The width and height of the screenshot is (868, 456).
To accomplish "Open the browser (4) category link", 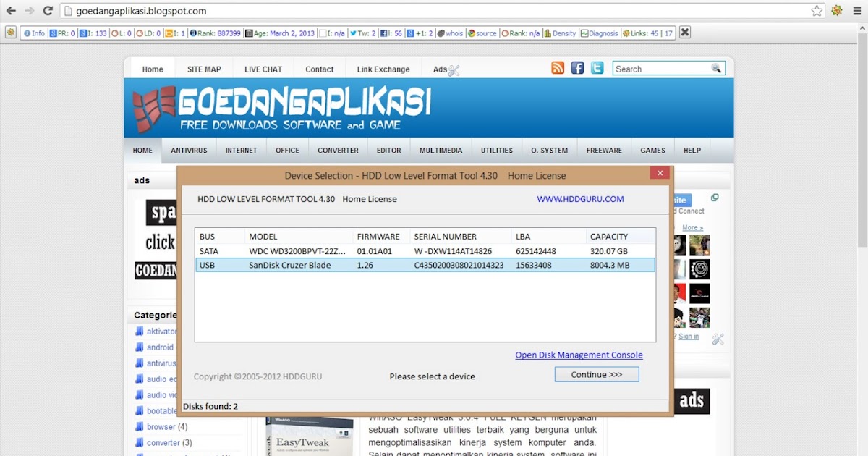I will [167, 427].
